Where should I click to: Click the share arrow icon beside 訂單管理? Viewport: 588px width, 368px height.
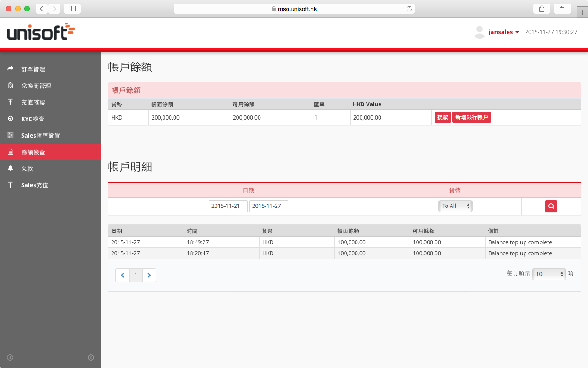11,69
